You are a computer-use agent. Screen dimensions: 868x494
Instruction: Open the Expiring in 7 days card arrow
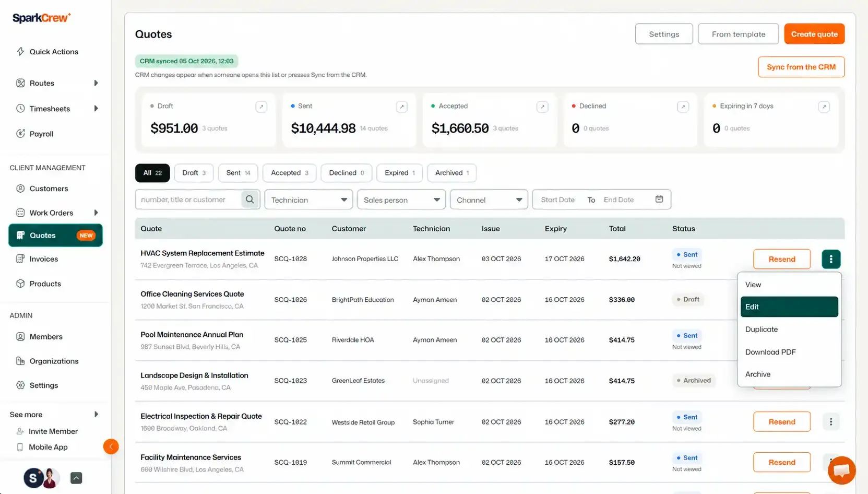[x=824, y=107]
